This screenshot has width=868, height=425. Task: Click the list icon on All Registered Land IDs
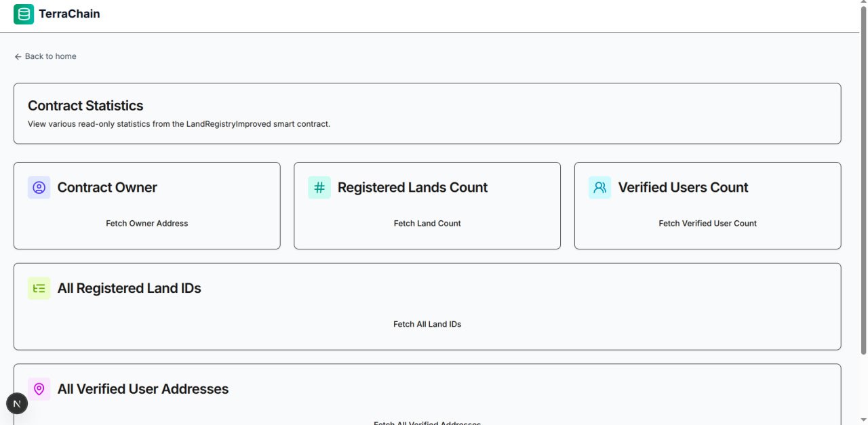point(39,288)
